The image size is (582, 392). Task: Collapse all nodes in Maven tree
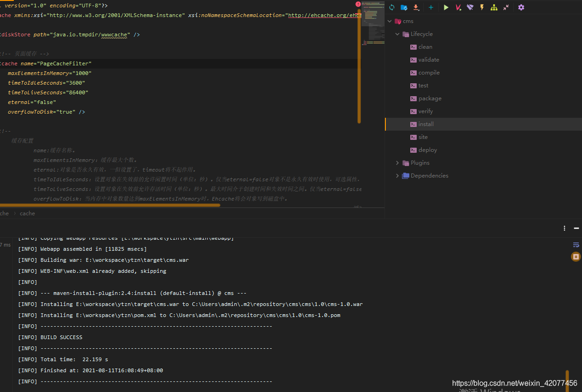coord(506,7)
